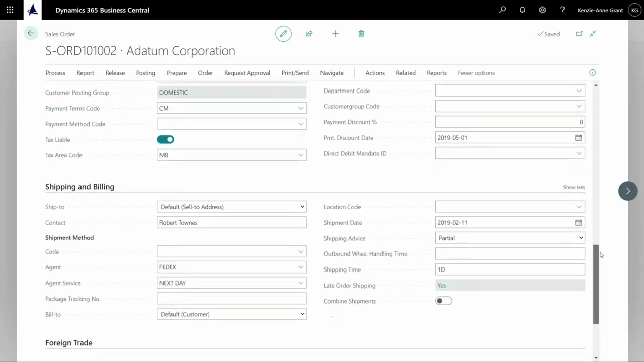644x362 pixels.
Task: Open the FactBox info icon
Action: pyautogui.click(x=593, y=73)
